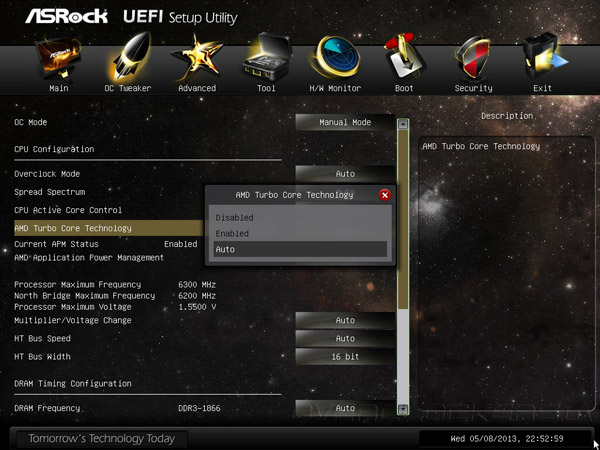The width and height of the screenshot is (600, 450).
Task: Open OC Mode Manual Mode dropdown
Action: 345,122
